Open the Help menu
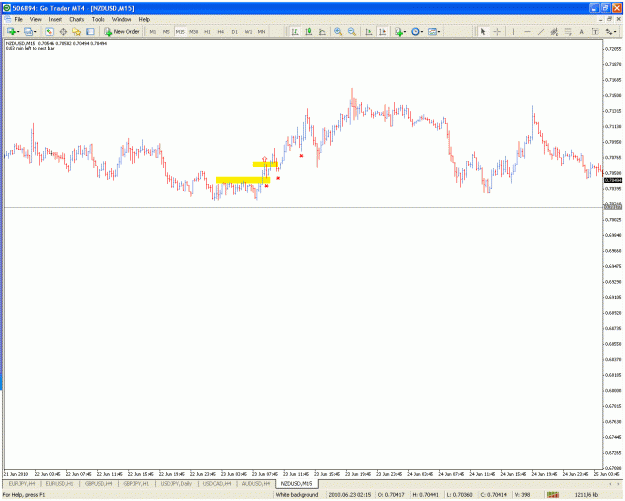 [144, 19]
